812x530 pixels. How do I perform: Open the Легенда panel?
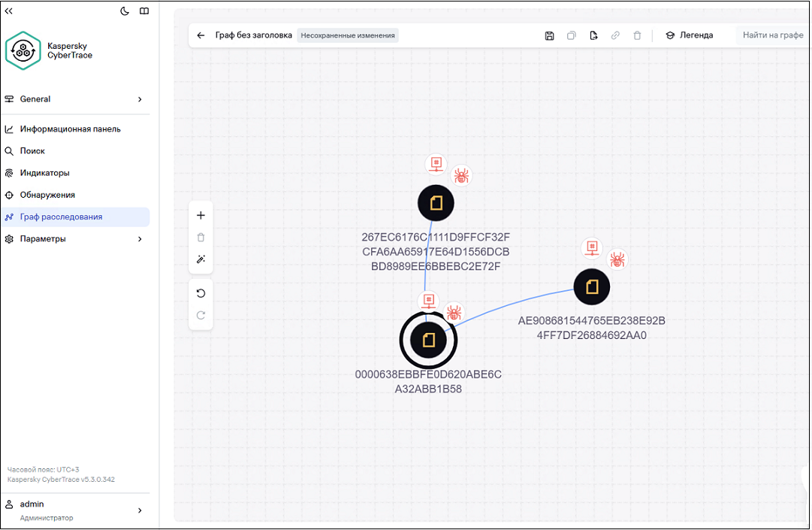(x=690, y=35)
